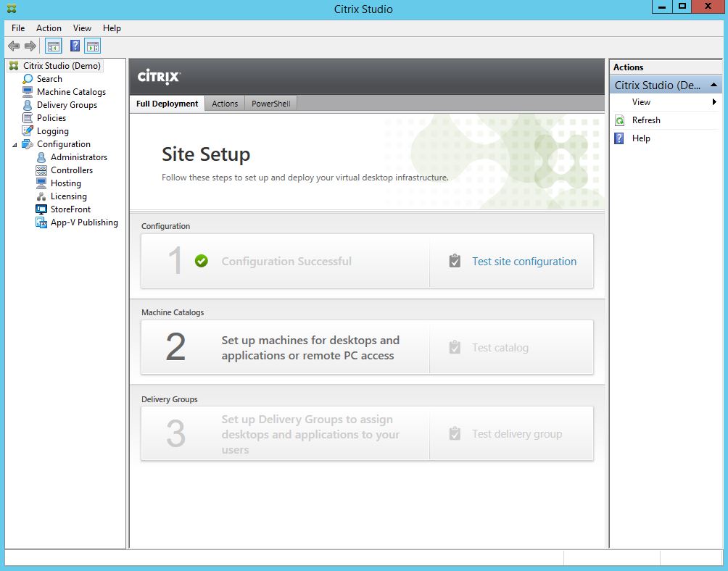
Task: Click the Test site configuration link
Action: click(x=524, y=262)
